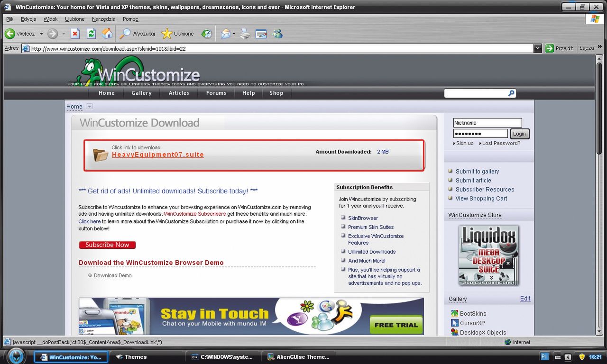The image size is (607, 364).
Task: Show hidden tray icons arrow
Action: tap(568, 357)
